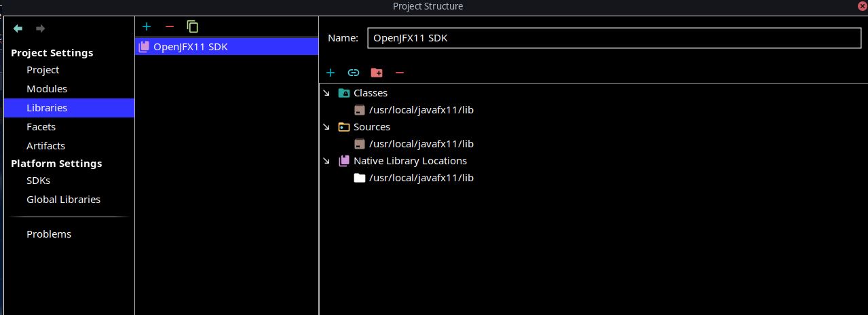Collapse the Classes node

coord(326,93)
